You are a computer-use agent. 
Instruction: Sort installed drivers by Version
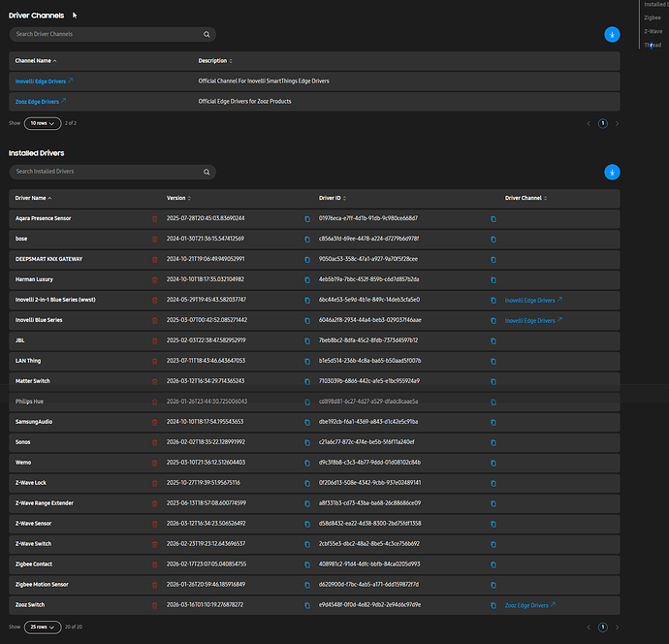coord(178,198)
